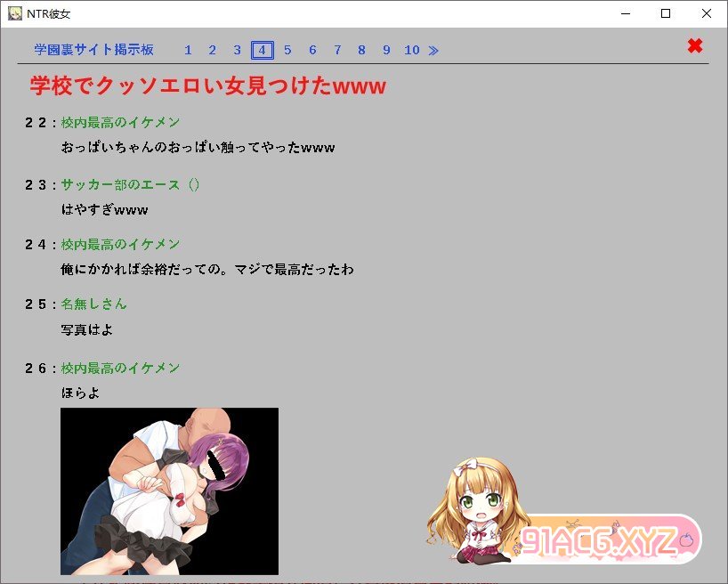Open page 7 in the pagination

click(337, 51)
